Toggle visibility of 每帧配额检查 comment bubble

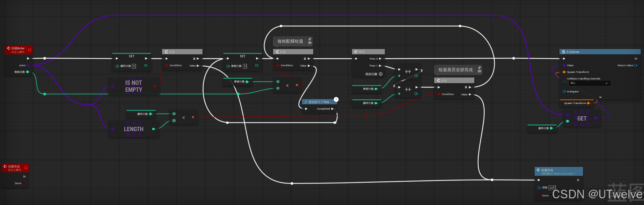click(x=310, y=43)
